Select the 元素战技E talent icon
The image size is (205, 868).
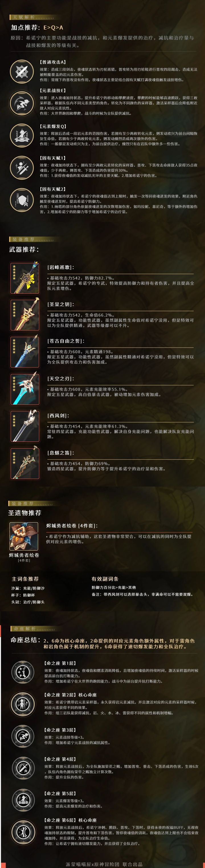tap(22, 102)
